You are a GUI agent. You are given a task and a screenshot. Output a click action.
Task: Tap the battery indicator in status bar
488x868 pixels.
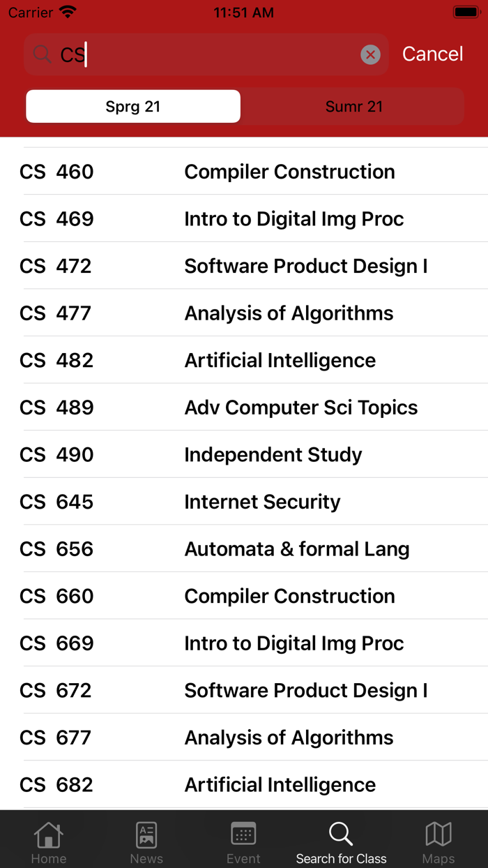466,13
